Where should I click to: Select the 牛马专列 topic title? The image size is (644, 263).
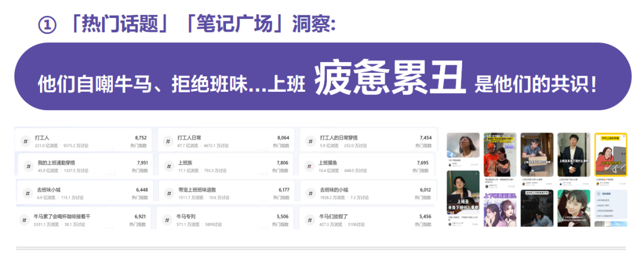(186, 216)
